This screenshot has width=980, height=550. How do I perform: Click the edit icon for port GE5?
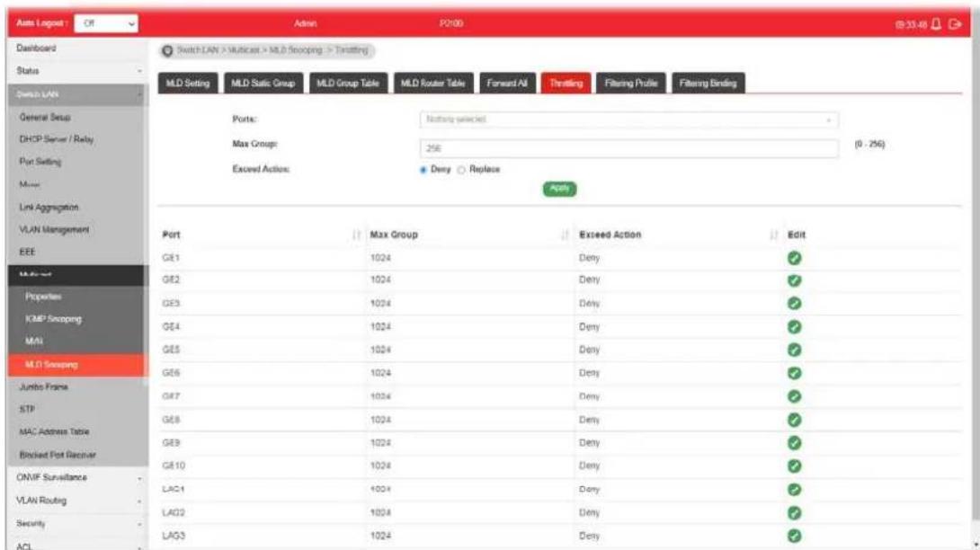(795, 350)
